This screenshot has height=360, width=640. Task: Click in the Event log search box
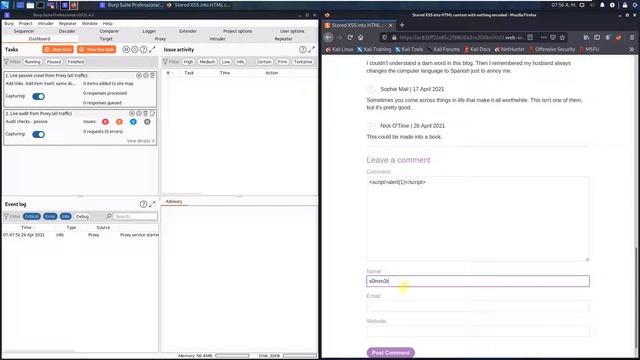[135, 216]
